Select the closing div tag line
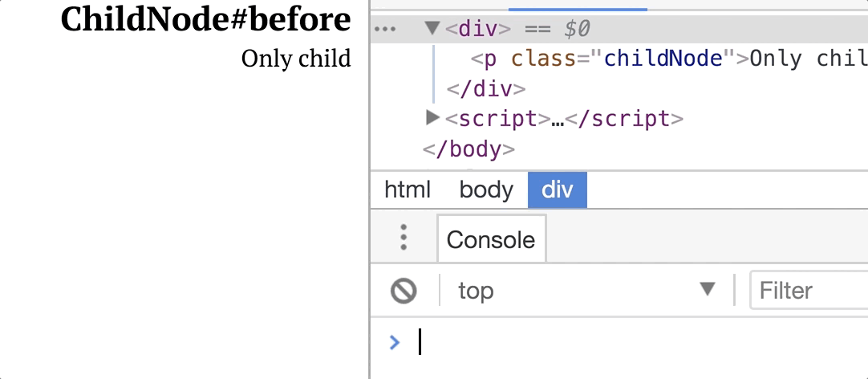Image resolution: width=868 pixels, height=379 pixels. point(486,88)
